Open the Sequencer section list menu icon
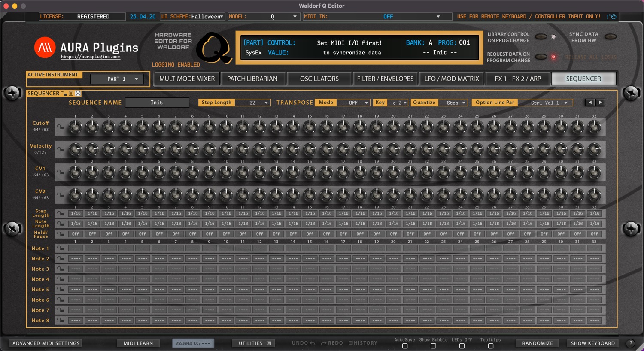 pyautogui.click(x=71, y=93)
